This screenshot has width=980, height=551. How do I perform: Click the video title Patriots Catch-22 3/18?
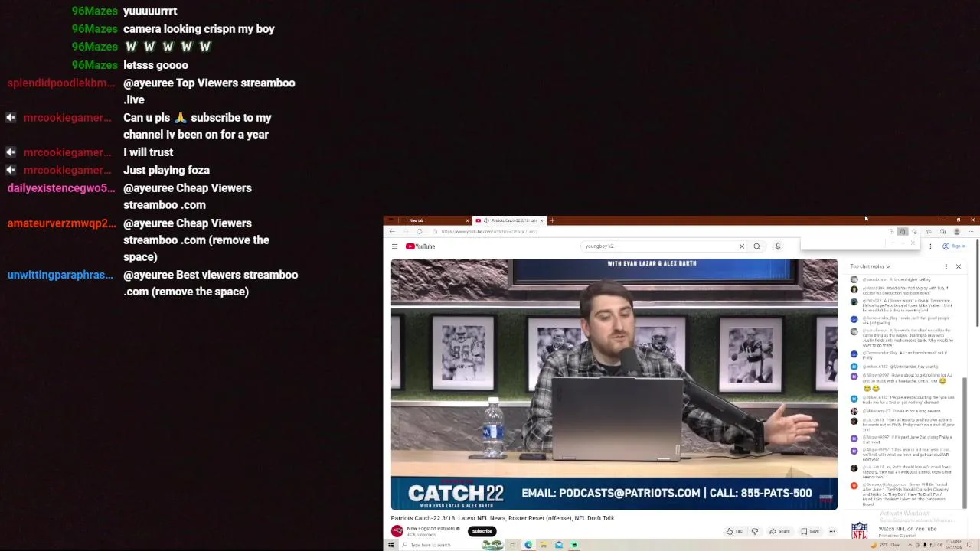[502, 518]
